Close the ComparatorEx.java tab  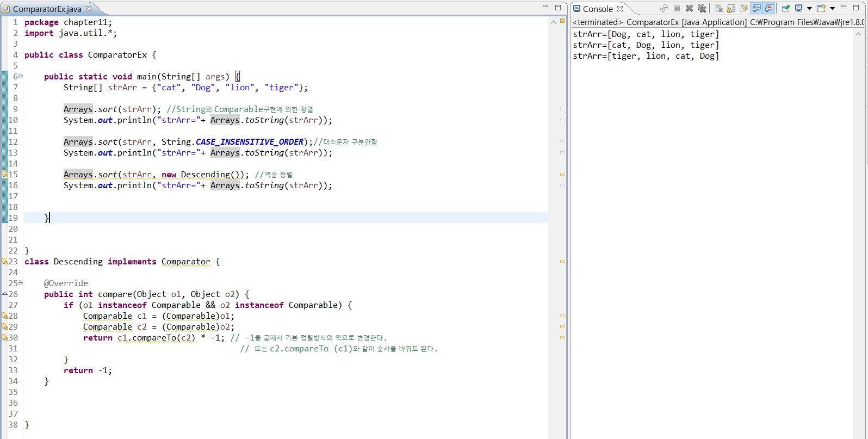[89, 9]
